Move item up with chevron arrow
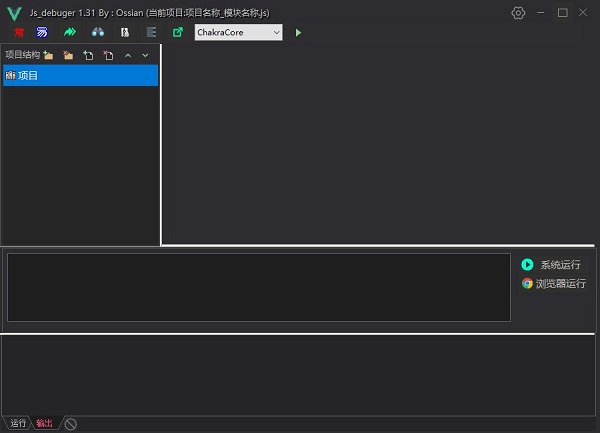Image resolution: width=600 pixels, height=433 pixels. pos(128,56)
